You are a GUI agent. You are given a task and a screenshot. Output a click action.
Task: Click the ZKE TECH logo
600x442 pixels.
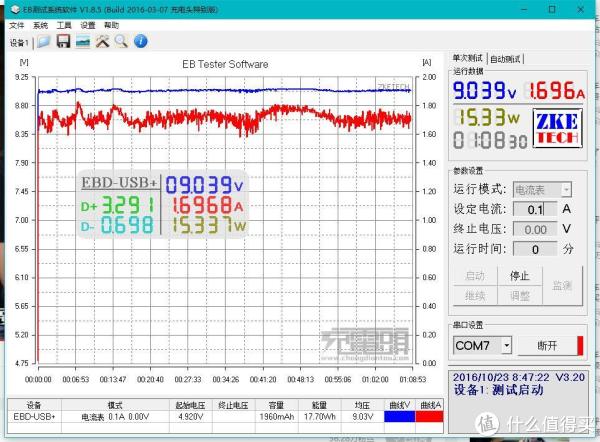tap(558, 128)
